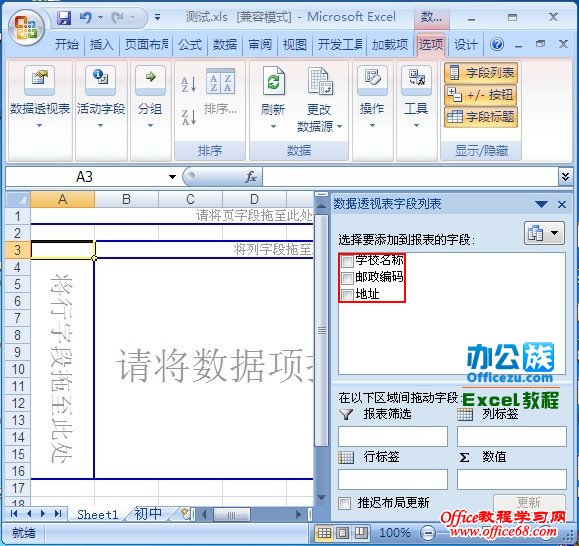This screenshot has height=546, width=579.
Task: Switch to the 公式 (Formulas) tab
Action: (190, 45)
